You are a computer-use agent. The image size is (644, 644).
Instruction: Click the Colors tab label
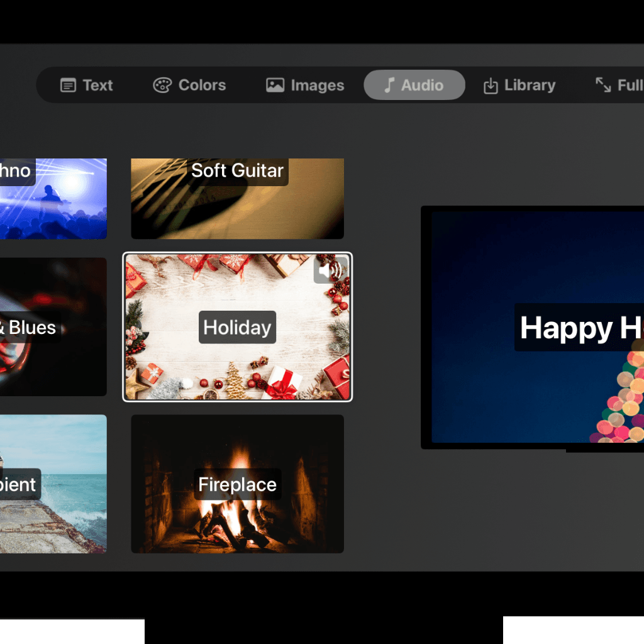[x=202, y=86]
